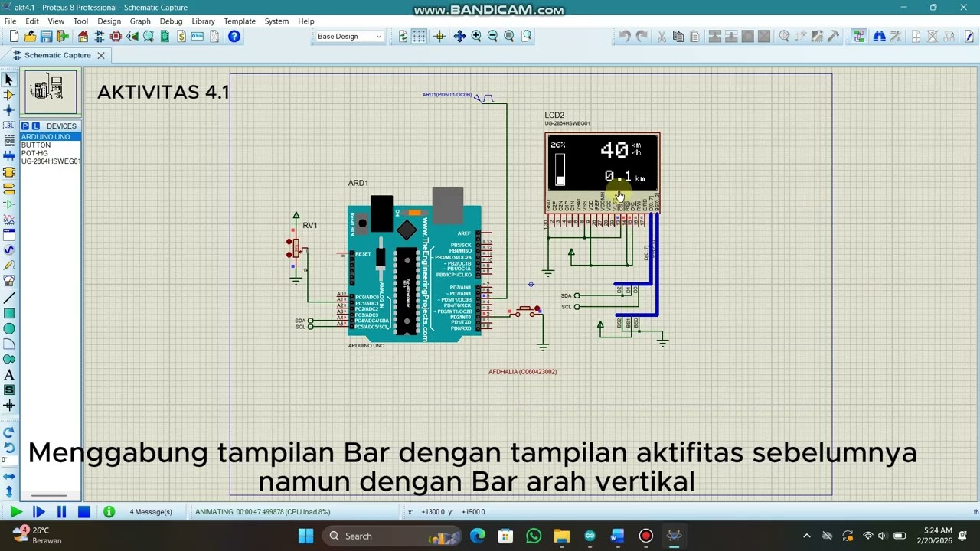The image size is (980, 551).
Task: Click the 'P' pick devices button
Action: [25, 126]
